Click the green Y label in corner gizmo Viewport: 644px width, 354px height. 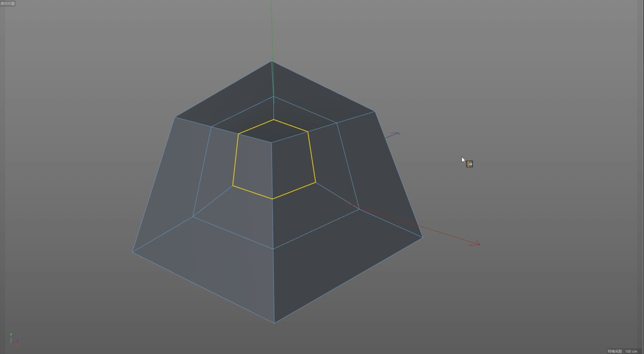(11, 334)
